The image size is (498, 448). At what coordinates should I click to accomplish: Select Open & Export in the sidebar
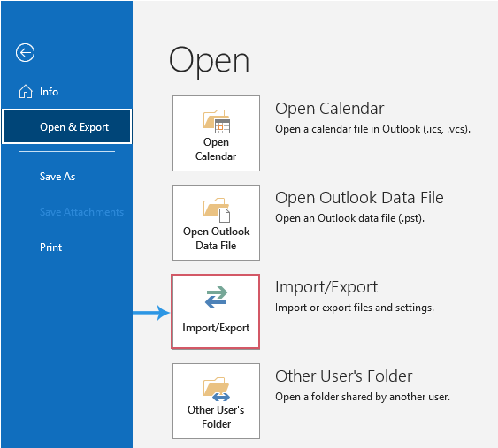coord(66,127)
